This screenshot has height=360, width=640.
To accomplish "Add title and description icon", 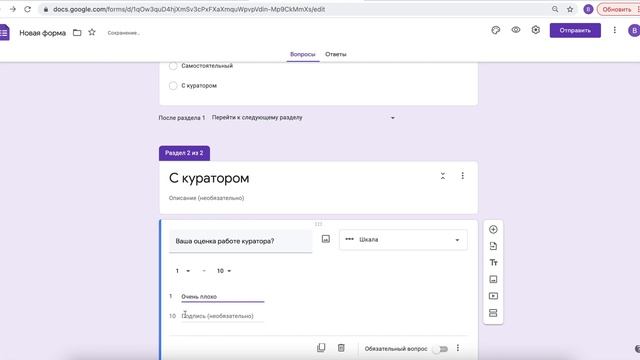I will [493, 262].
